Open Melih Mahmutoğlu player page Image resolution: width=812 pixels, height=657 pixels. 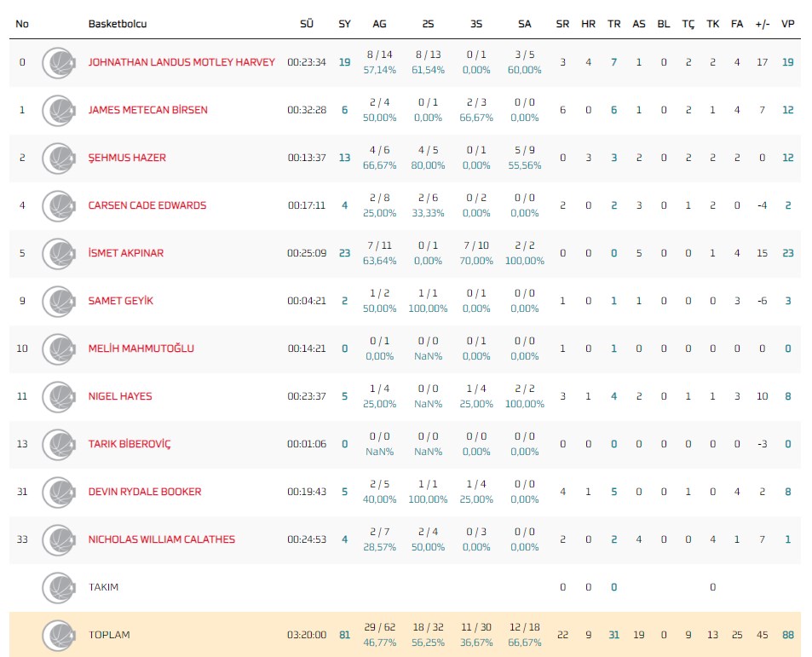[x=141, y=349]
